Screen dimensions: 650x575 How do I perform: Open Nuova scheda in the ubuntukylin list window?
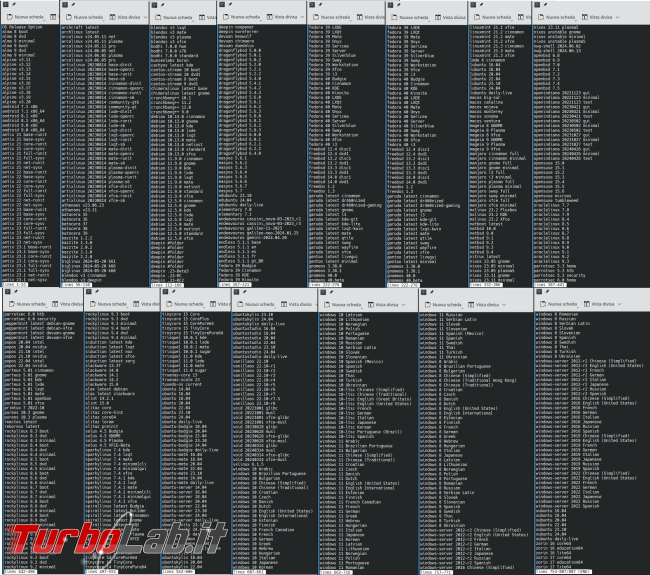coord(256,304)
